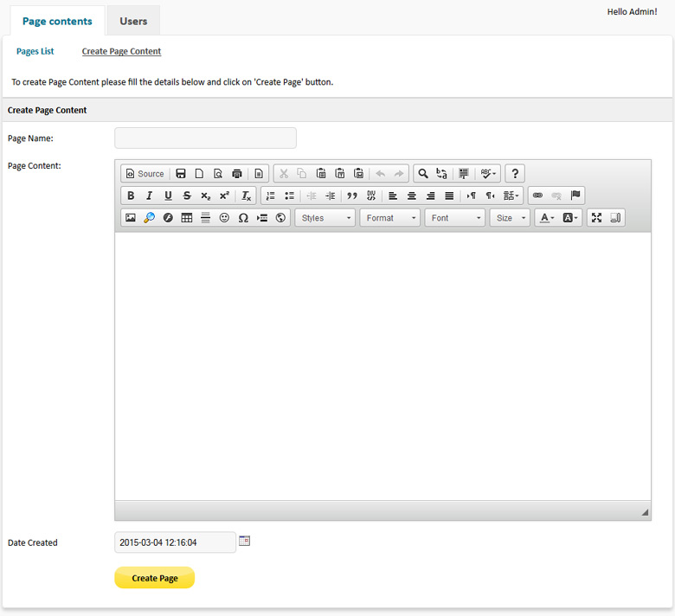675x616 pixels.
Task: Open the Size dropdown
Action: coord(510,218)
